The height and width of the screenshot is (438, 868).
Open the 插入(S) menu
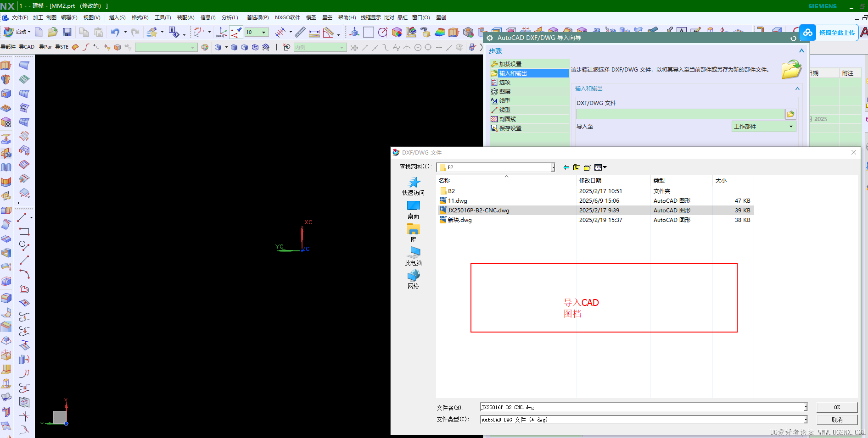117,17
